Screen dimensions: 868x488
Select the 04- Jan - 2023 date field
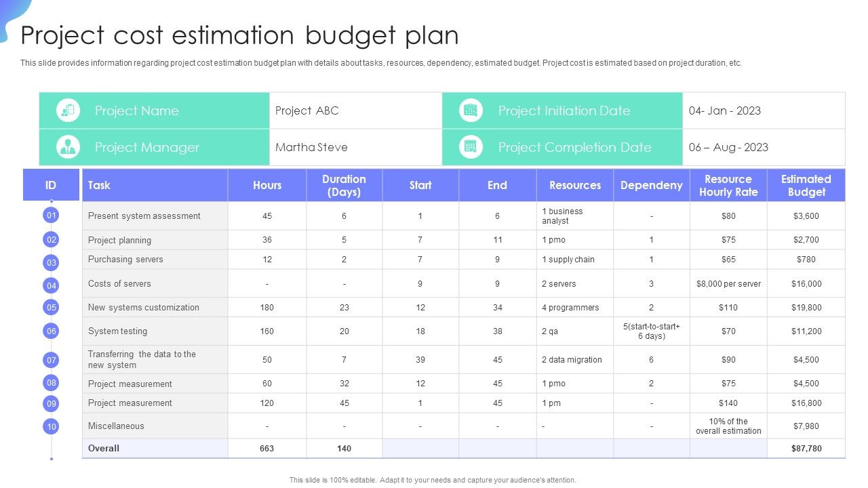(x=725, y=110)
